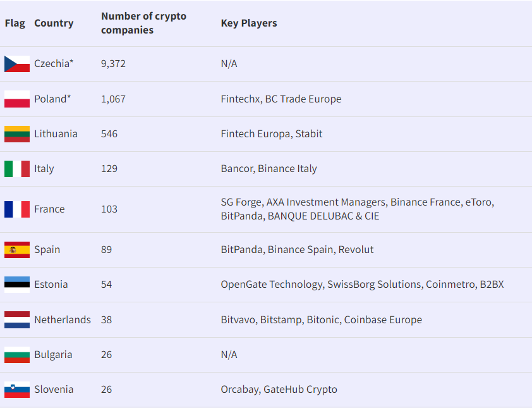Select the Bulgaria flag icon
Viewport: 532px width, 408px height.
click(17, 355)
